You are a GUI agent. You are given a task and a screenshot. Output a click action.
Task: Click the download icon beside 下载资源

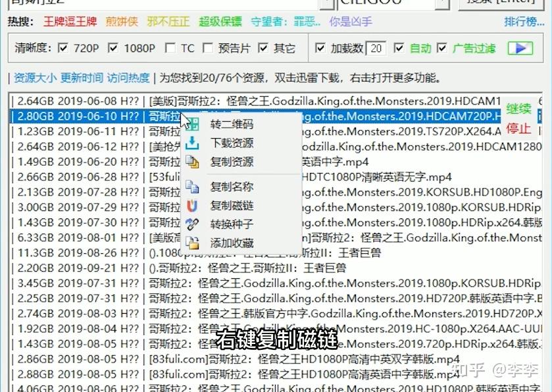[193, 143]
